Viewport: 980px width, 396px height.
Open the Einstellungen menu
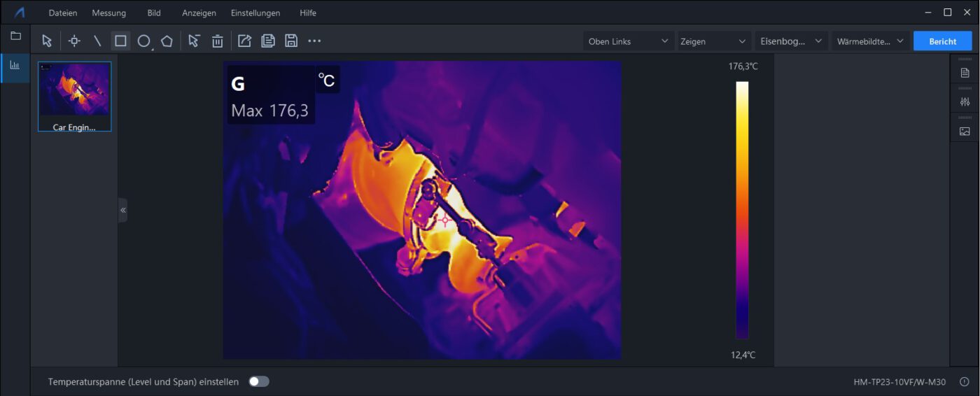pyautogui.click(x=255, y=13)
